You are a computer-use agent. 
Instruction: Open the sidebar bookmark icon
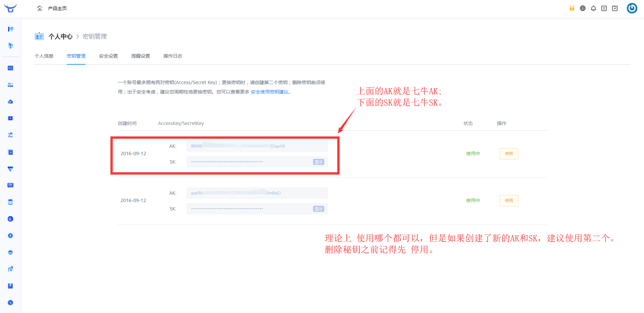(10, 286)
